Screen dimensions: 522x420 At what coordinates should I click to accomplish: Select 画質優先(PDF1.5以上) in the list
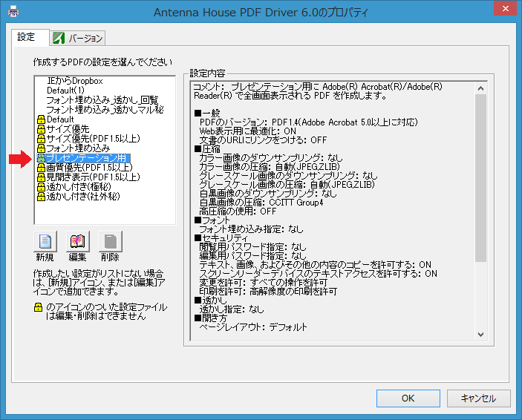[x=89, y=168]
